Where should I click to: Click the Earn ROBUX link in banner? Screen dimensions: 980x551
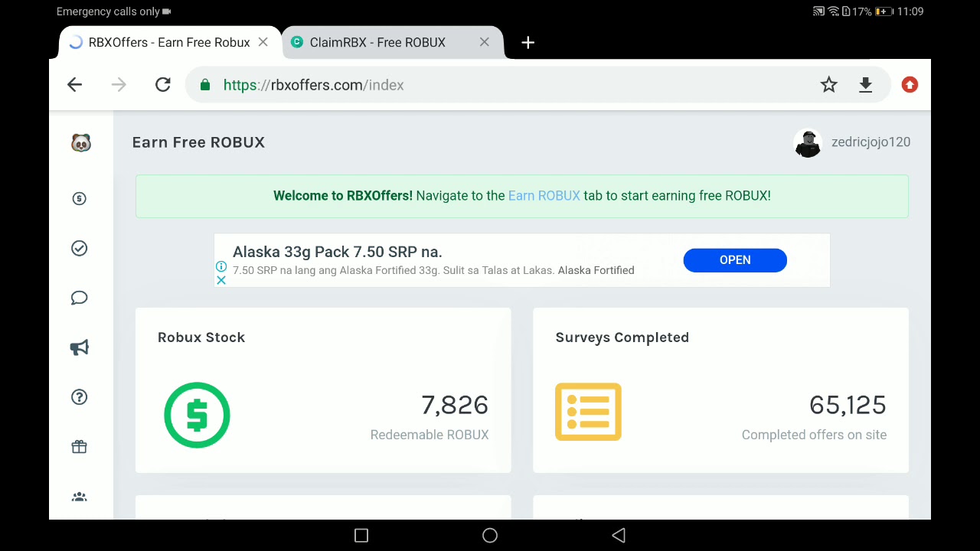544,196
